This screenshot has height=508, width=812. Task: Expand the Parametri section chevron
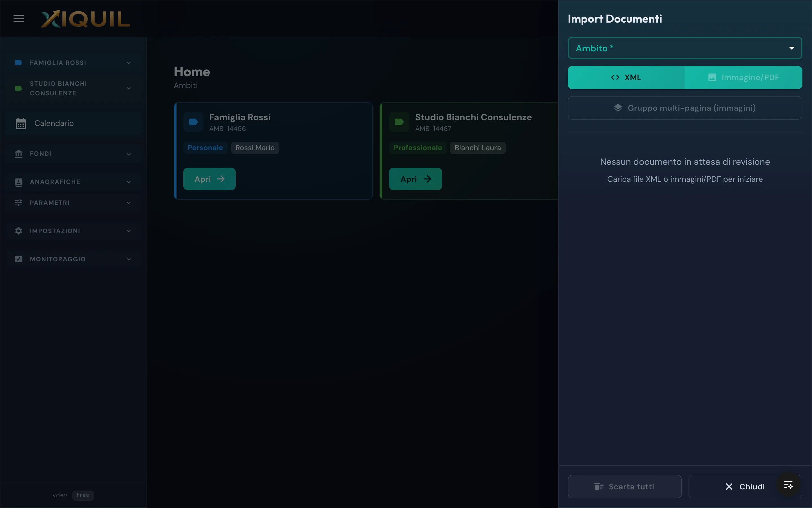tap(129, 203)
